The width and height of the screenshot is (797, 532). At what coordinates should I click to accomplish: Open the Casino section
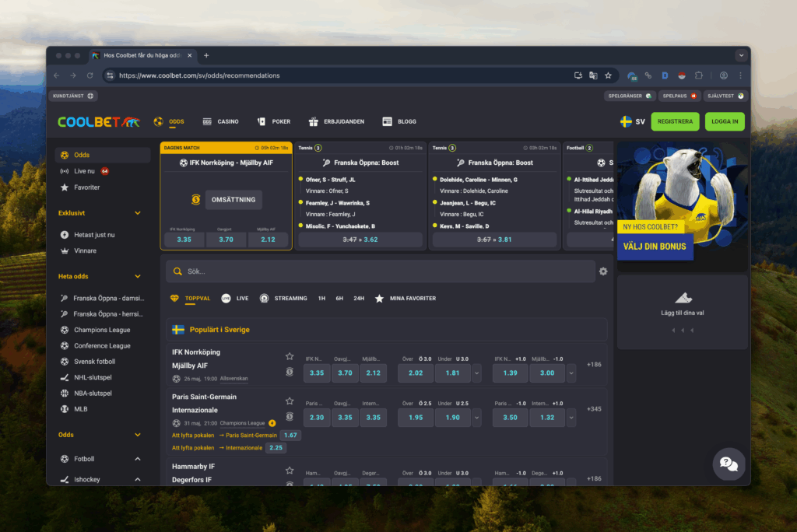pyautogui.click(x=220, y=121)
